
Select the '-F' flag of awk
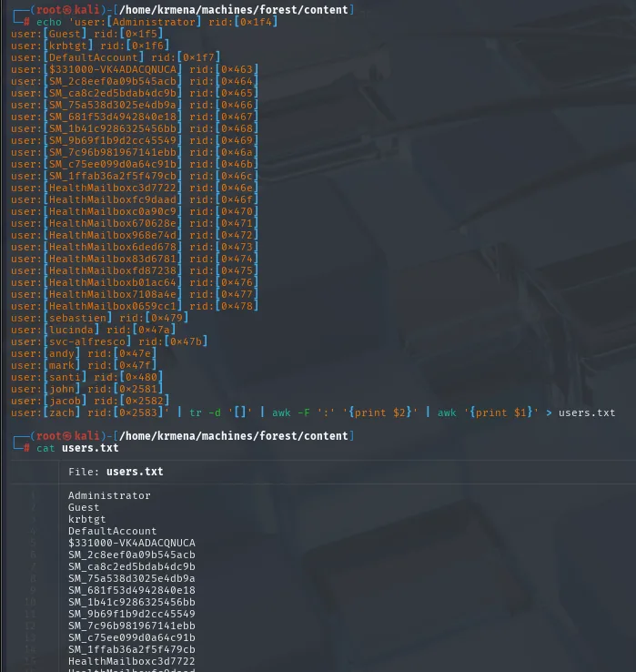tap(304, 412)
